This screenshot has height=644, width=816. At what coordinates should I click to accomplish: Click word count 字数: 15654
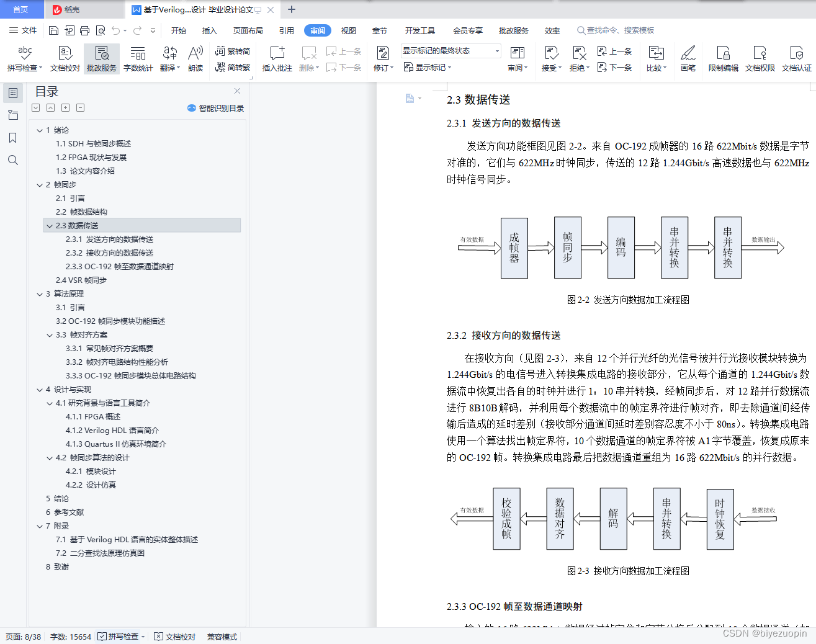71,637
